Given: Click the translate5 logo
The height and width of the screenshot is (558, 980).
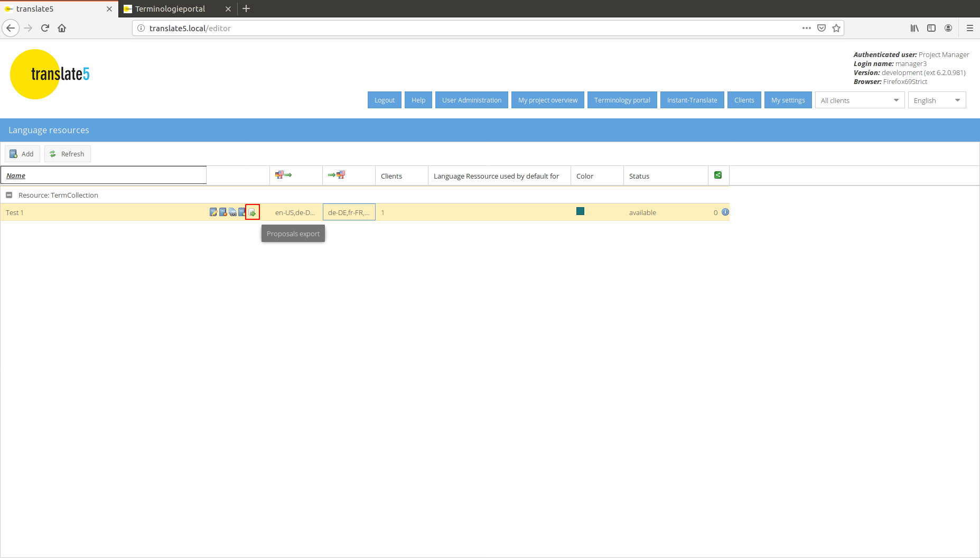Looking at the screenshot, I should pos(51,74).
